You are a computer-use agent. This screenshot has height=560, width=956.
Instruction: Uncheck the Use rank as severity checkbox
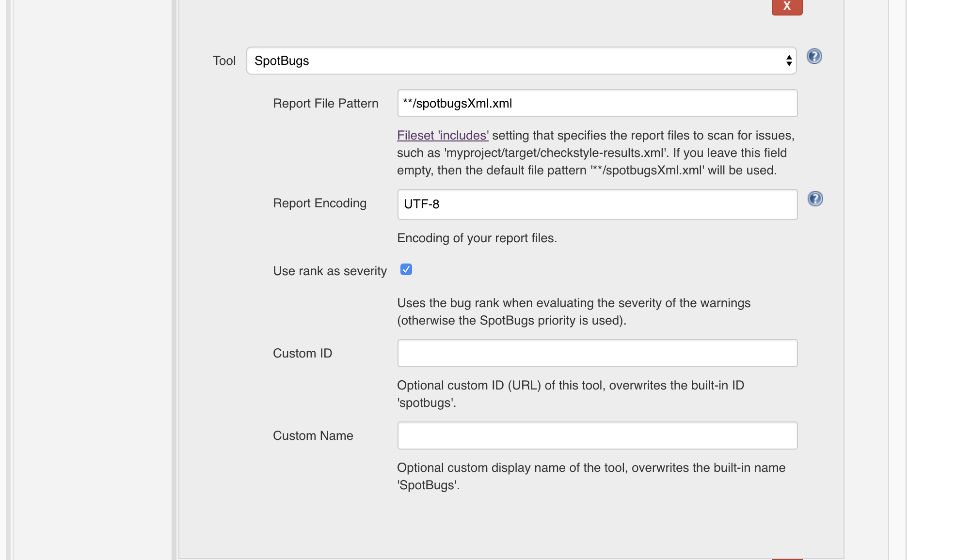[406, 269]
